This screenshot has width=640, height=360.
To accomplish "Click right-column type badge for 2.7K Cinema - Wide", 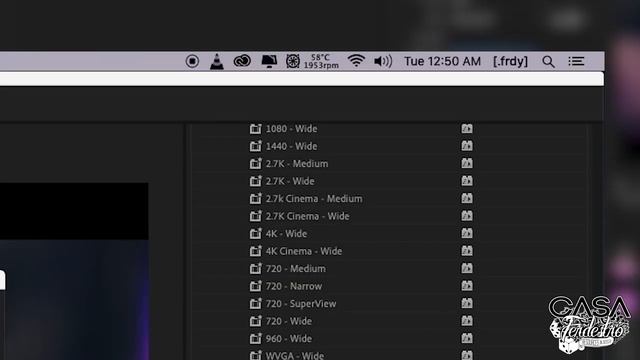I will point(467,216).
